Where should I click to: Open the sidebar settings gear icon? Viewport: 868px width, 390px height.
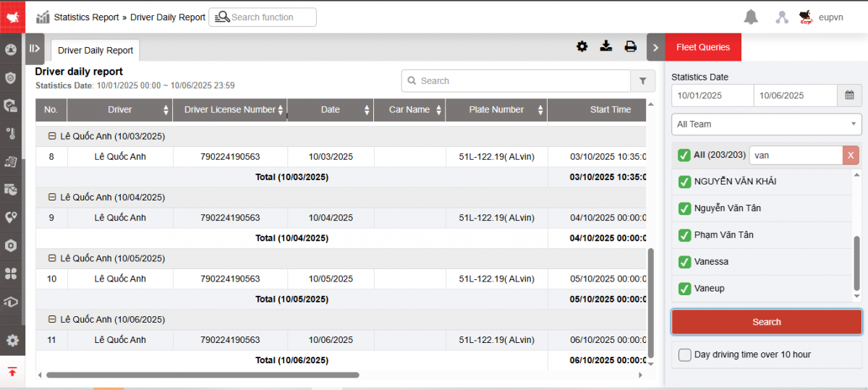pos(12,340)
